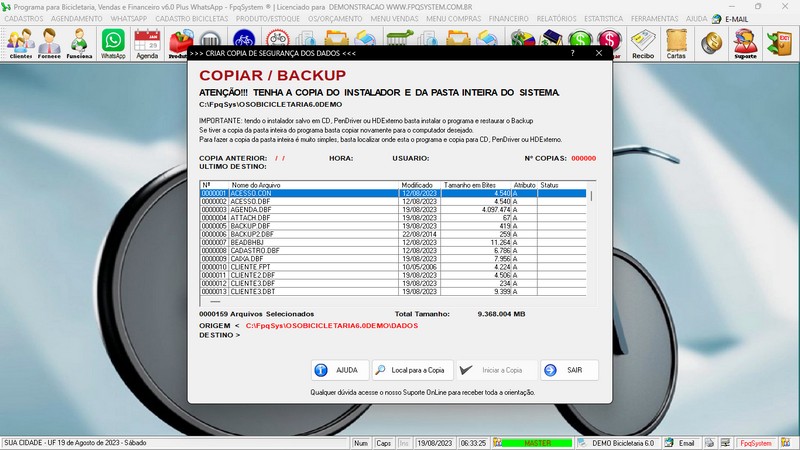Image resolution: width=800 pixels, height=450 pixels.
Task: Click the file list vertical scrollbar
Action: pos(591,238)
